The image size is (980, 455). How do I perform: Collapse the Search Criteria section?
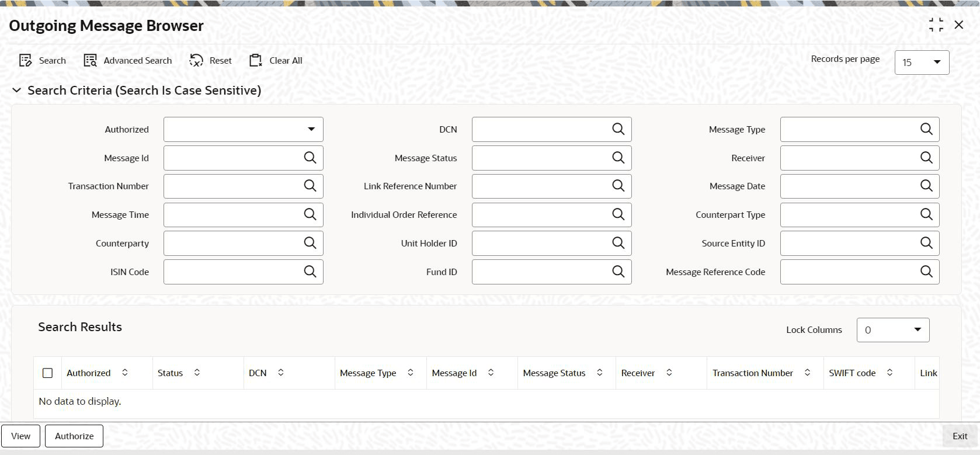(17, 91)
